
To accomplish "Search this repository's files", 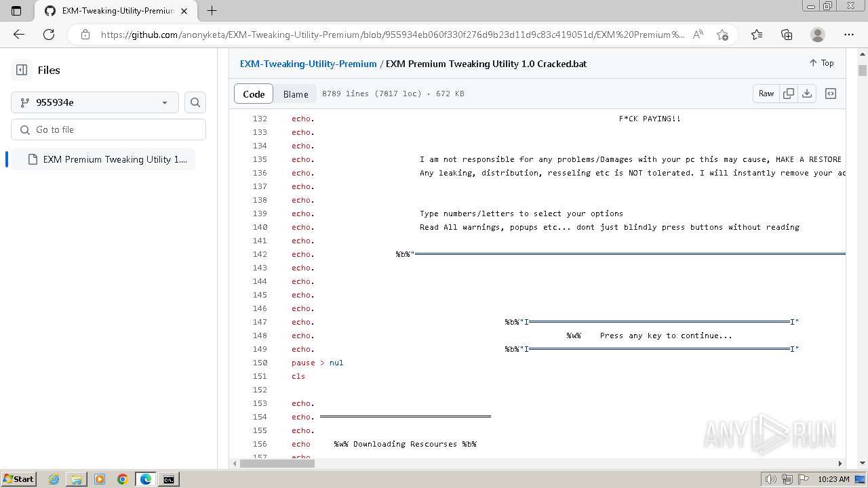I will [x=195, y=102].
